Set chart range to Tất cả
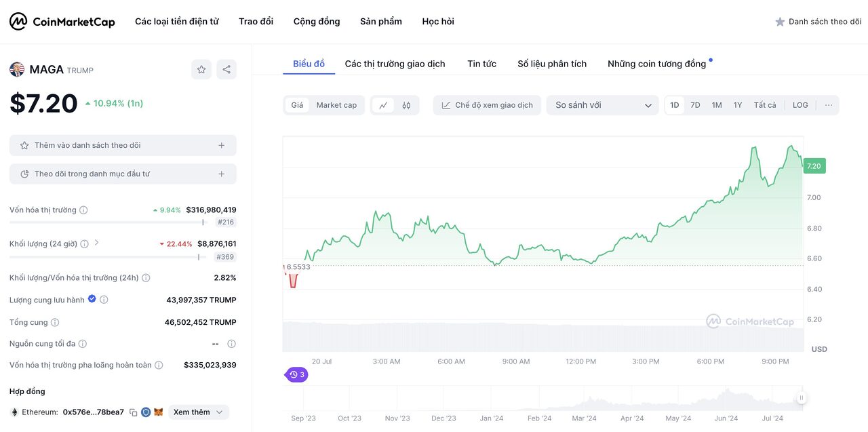868x432 pixels. click(765, 105)
